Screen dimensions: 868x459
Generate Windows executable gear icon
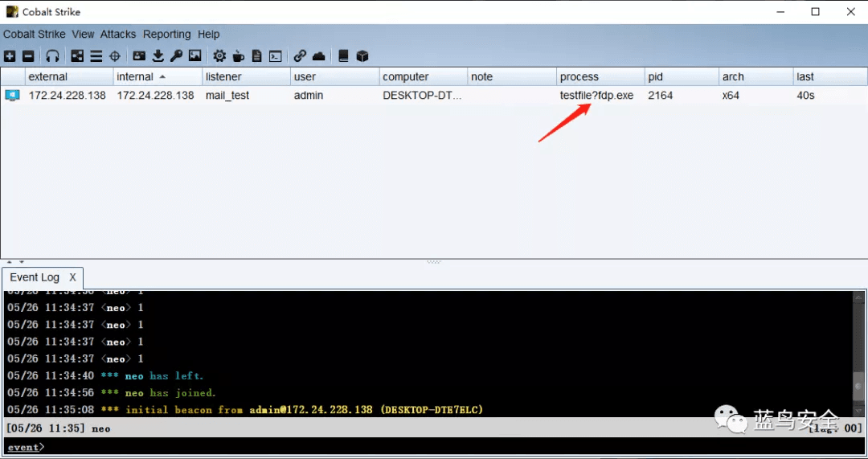(219, 56)
